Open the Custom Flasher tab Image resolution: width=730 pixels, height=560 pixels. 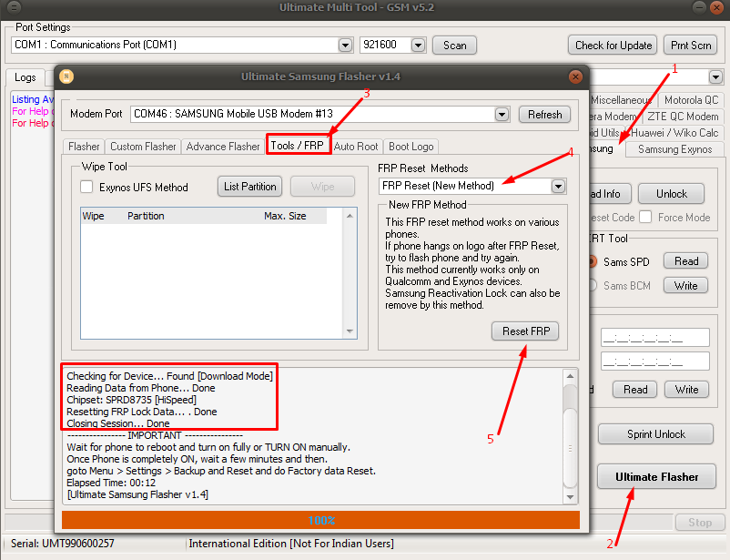coord(143,147)
